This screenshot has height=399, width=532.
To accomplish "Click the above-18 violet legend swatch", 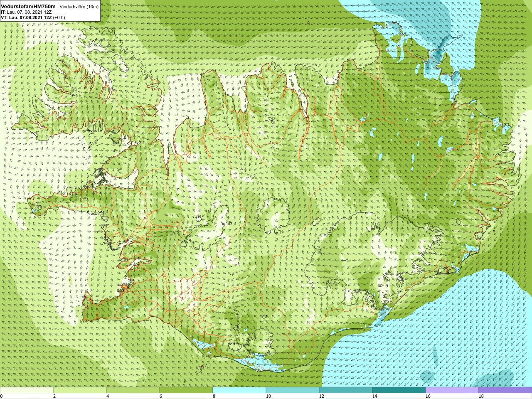I will point(505,390).
